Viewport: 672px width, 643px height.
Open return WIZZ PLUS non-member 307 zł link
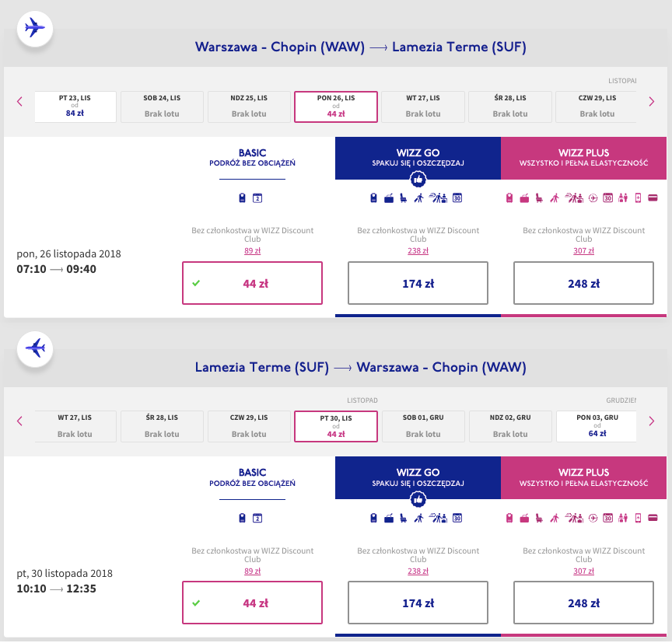pos(583,570)
